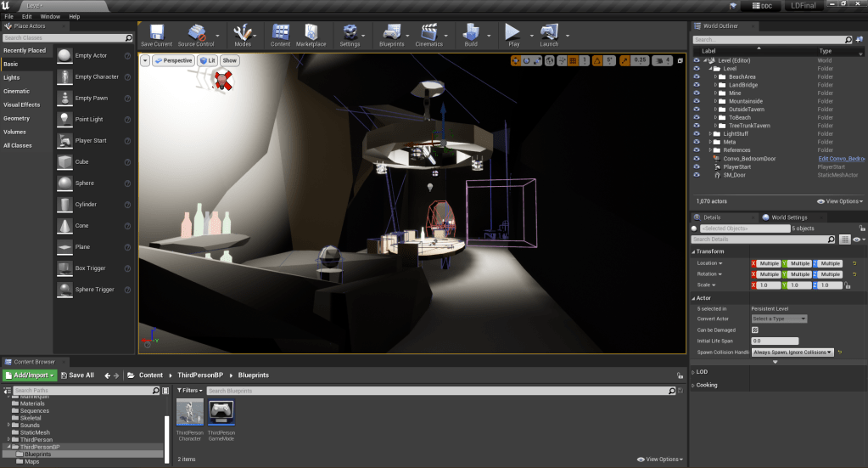Open Source Control from the toolbar
Image resolution: width=868 pixels, height=468 pixels.
tap(195, 32)
